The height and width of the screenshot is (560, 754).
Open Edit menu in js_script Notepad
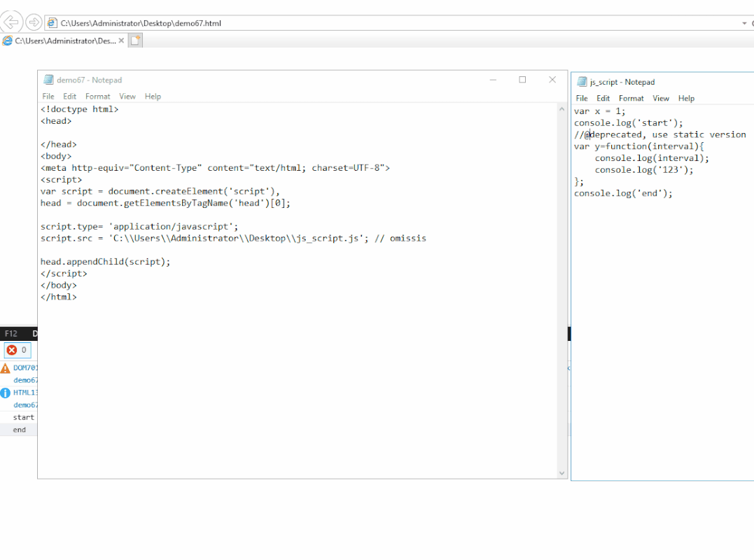coord(603,99)
